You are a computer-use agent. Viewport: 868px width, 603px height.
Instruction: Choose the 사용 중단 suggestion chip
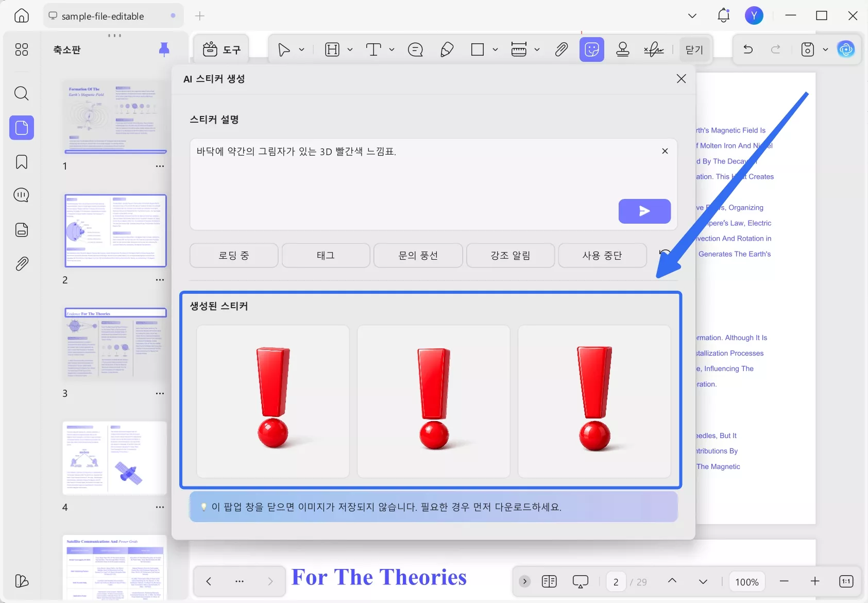click(x=603, y=256)
